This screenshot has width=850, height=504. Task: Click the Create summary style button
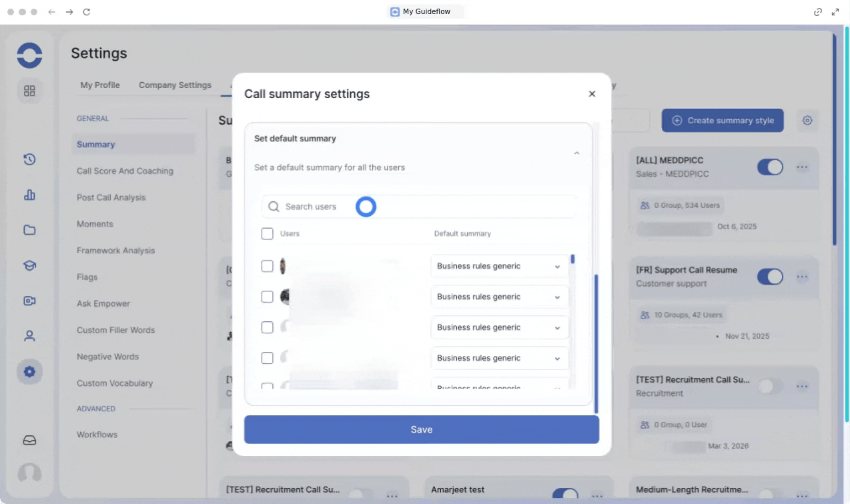(x=723, y=121)
